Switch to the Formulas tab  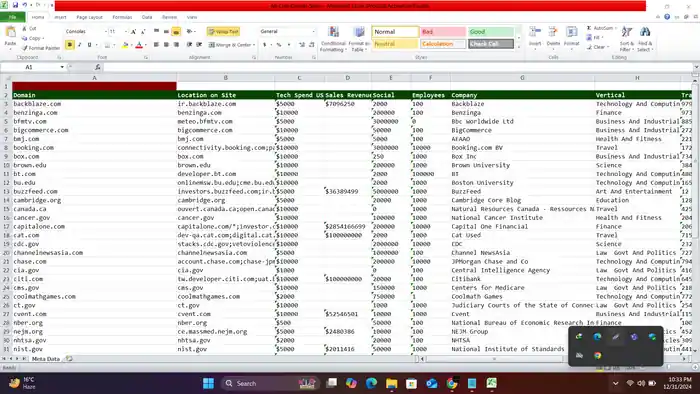pos(122,17)
